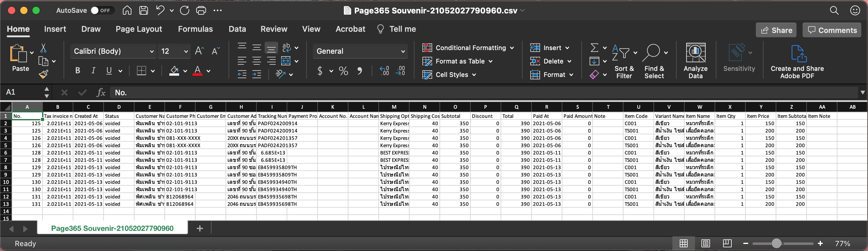This screenshot has height=251, width=868.
Task: Open the General number format dropdown
Action: [x=360, y=51]
